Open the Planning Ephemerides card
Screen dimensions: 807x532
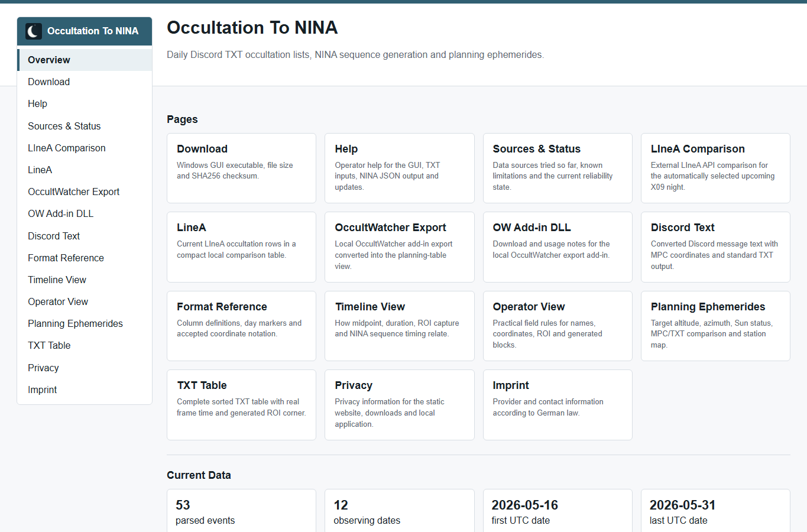(x=715, y=326)
